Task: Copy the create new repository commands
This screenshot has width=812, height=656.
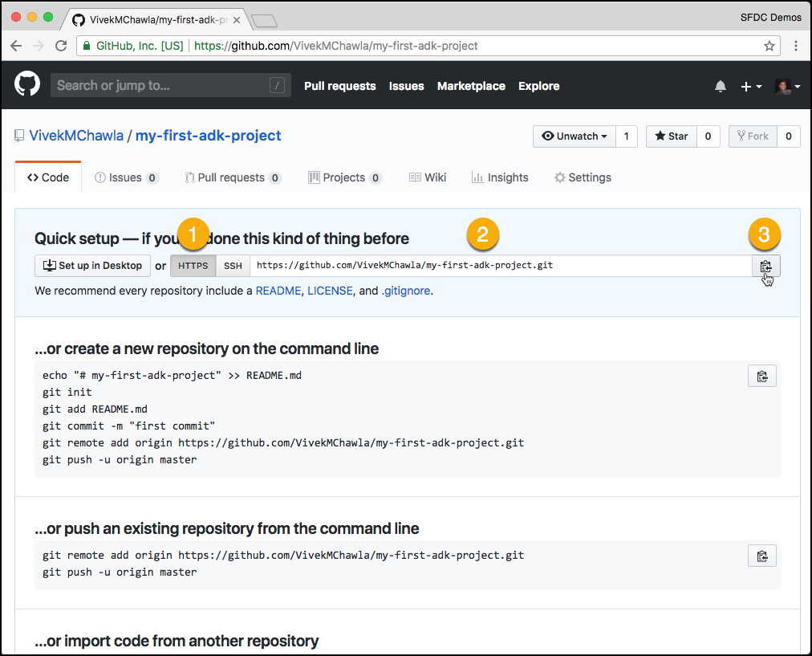Action: coord(761,377)
